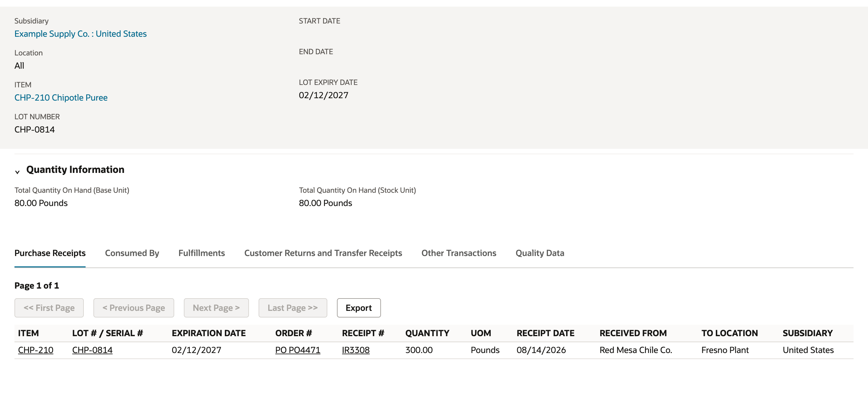The image size is (868, 394).
Task: Select the lot number CHP-0814 value
Action: (34, 130)
